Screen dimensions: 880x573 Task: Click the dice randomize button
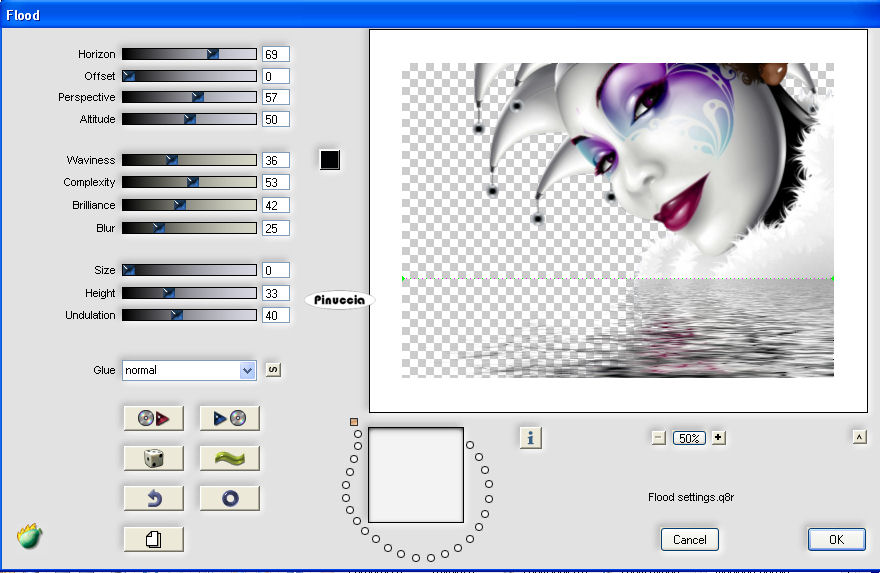[x=153, y=458]
